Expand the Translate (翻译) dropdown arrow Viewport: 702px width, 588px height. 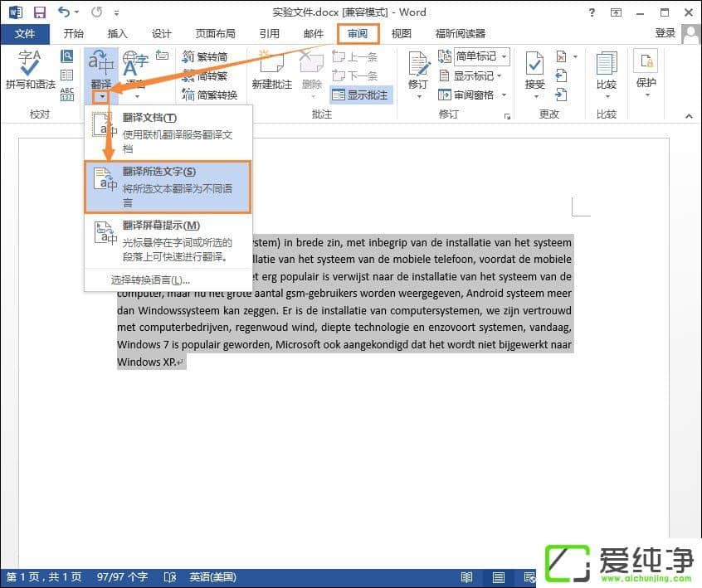100,96
